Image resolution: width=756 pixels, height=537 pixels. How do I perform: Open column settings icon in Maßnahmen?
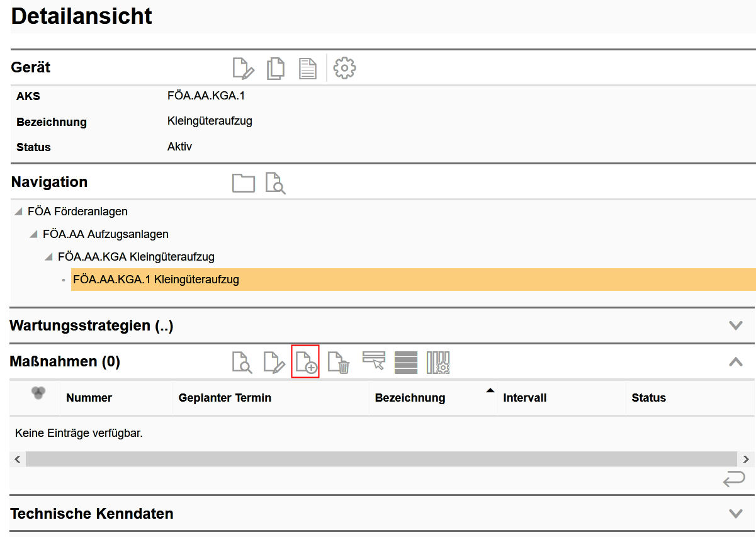pos(438,362)
